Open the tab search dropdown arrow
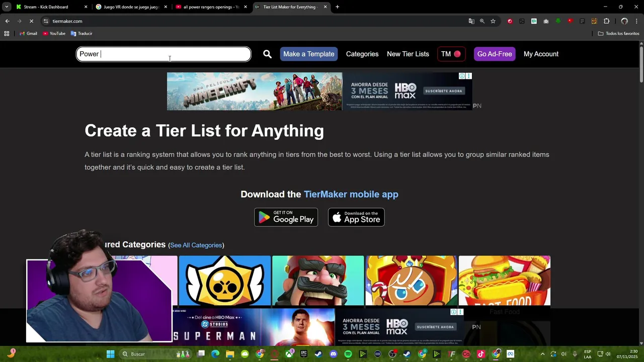Screen dimensions: 644x362 7,7
